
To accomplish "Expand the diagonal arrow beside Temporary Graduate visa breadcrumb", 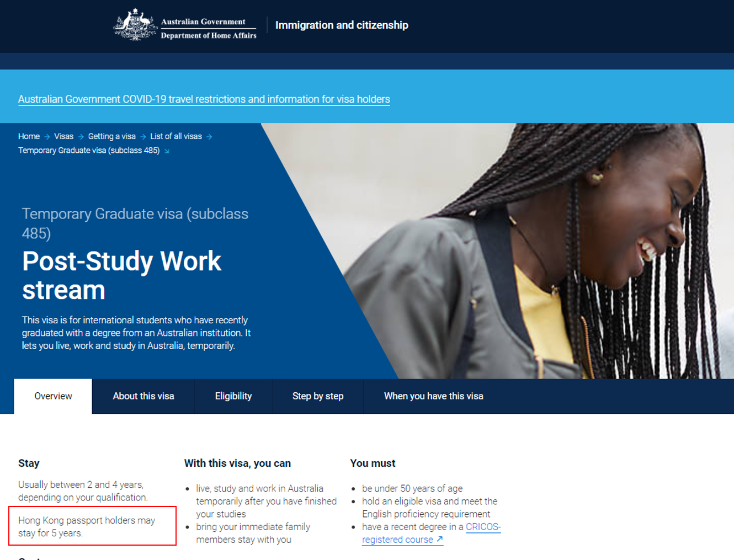I will pos(167,151).
